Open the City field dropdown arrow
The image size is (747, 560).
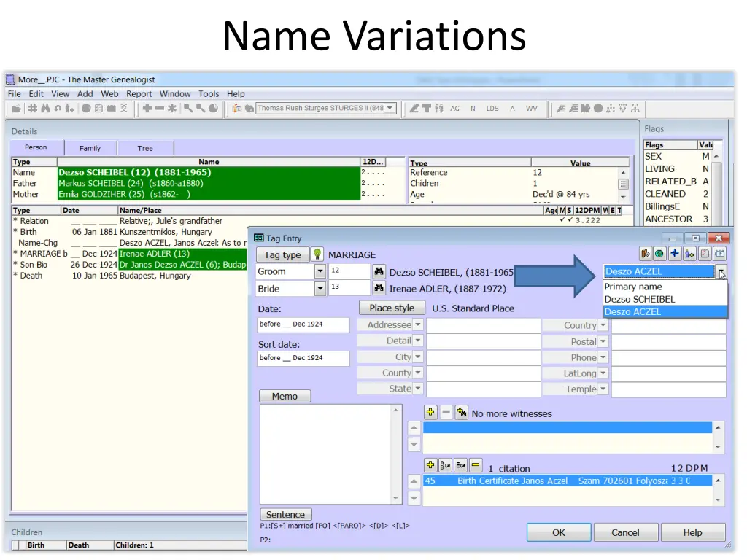418,357
